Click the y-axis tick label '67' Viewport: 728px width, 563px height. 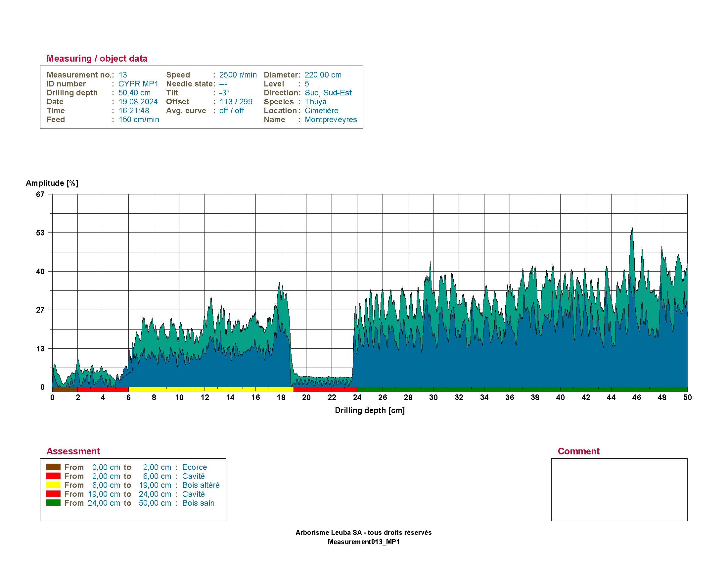click(40, 194)
